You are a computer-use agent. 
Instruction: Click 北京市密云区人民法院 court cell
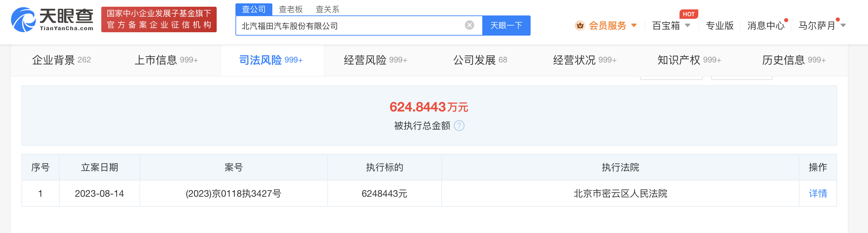point(620,193)
